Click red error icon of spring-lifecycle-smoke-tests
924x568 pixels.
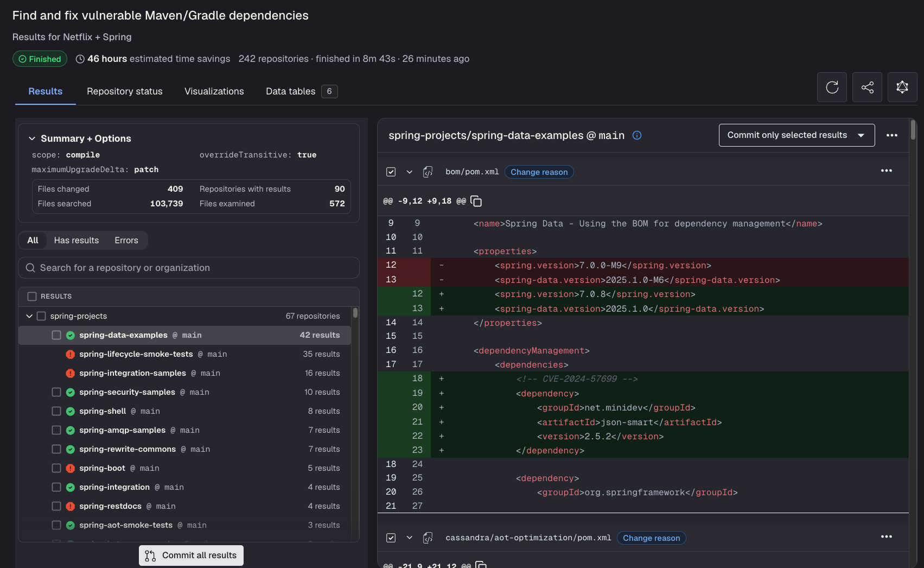pos(71,354)
